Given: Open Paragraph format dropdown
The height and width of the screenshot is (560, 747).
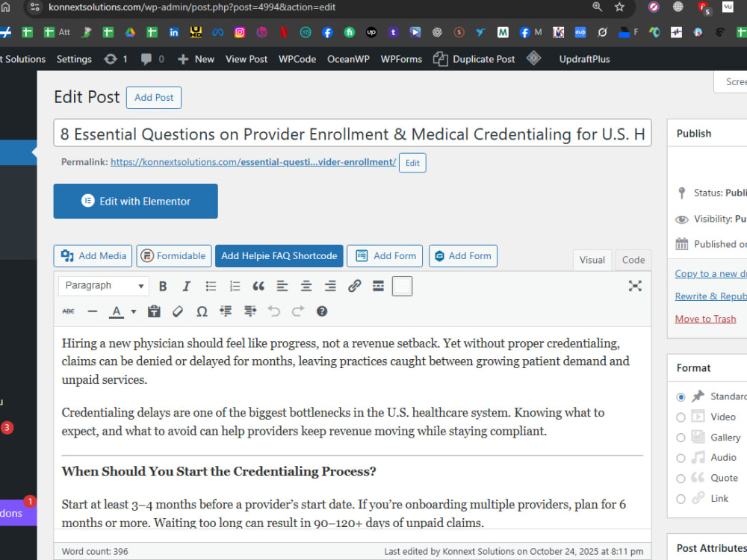Looking at the screenshot, I should (x=104, y=286).
